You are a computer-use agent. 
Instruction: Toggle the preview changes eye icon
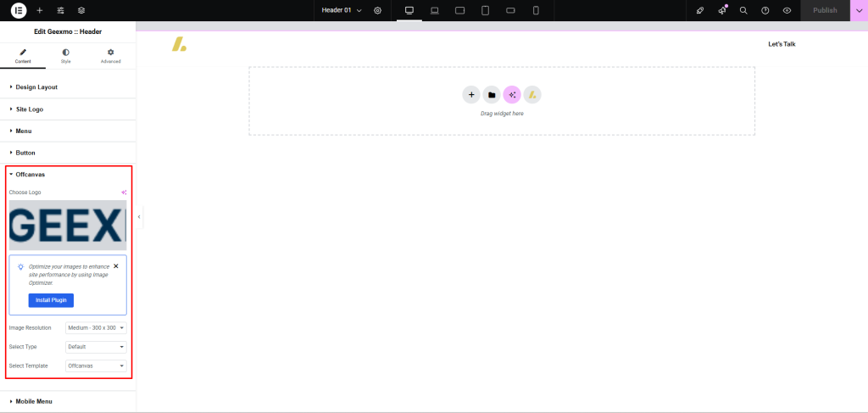click(x=787, y=10)
